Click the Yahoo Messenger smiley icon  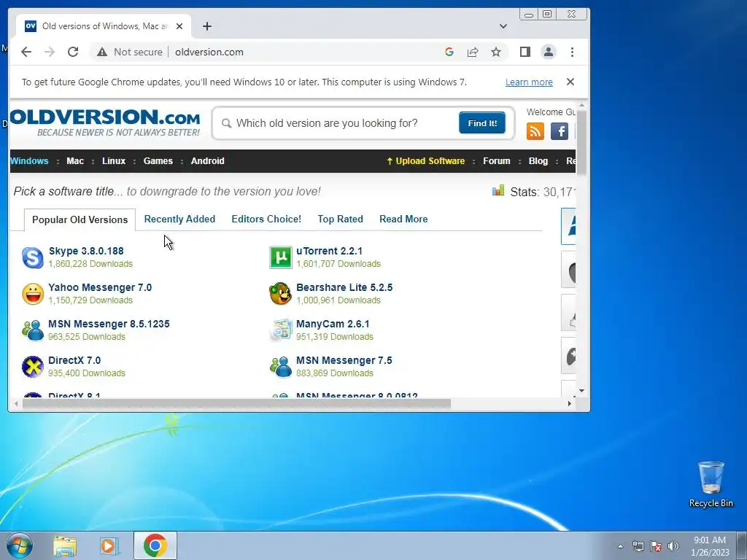point(33,294)
